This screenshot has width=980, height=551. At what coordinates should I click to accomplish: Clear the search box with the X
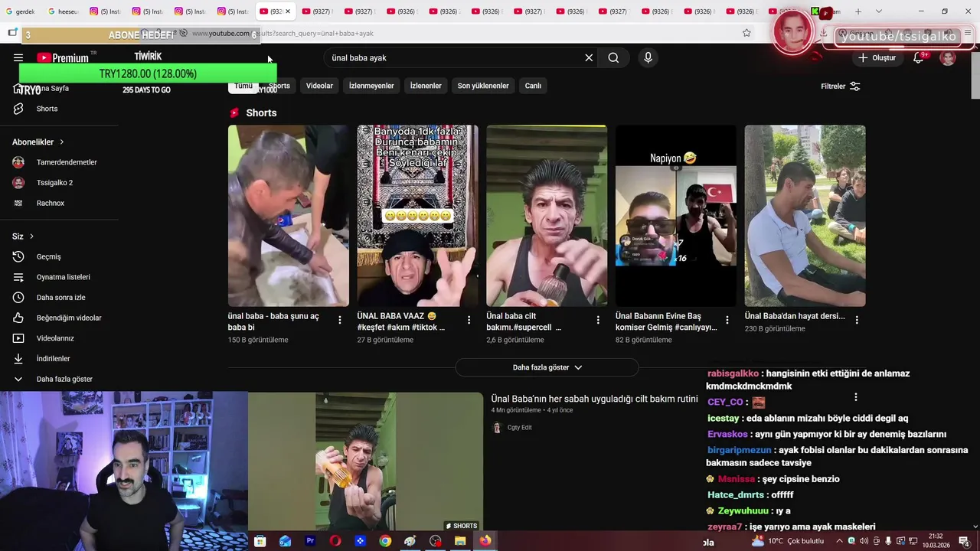589,57
